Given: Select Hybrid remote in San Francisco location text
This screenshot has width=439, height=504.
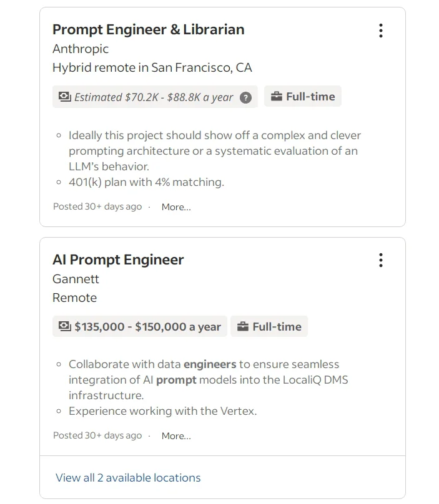Looking at the screenshot, I should pyautogui.click(x=152, y=67).
